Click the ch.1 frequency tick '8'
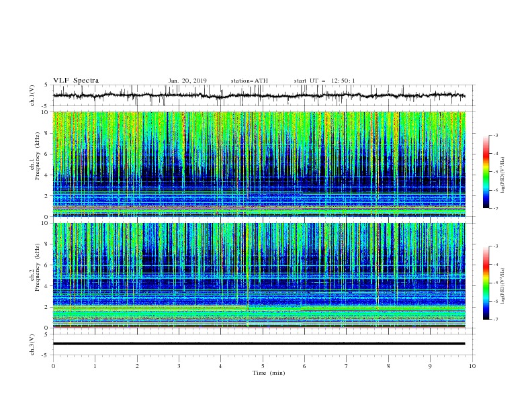The width and height of the screenshot is (532, 411). pyautogui.click(x=46, y=133)
